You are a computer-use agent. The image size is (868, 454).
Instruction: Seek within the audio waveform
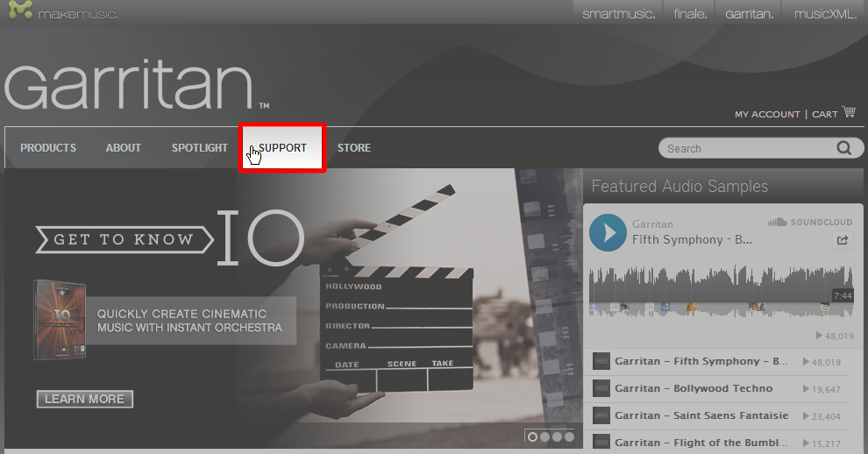click(721, 292)
